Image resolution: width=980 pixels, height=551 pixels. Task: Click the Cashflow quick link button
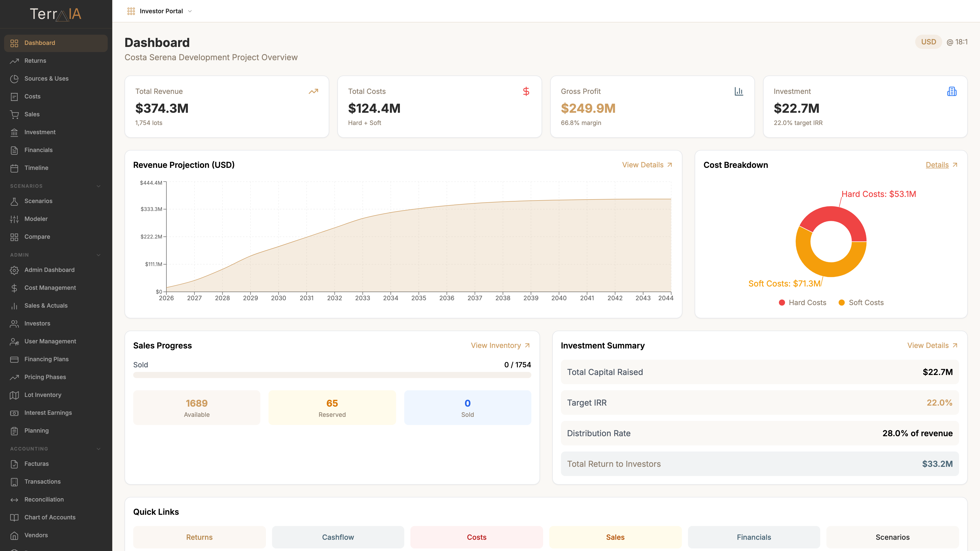coord(338,537)
